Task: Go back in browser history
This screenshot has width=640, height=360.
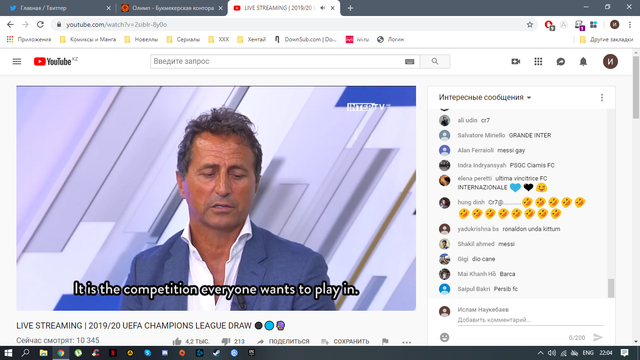Action: 10,25
